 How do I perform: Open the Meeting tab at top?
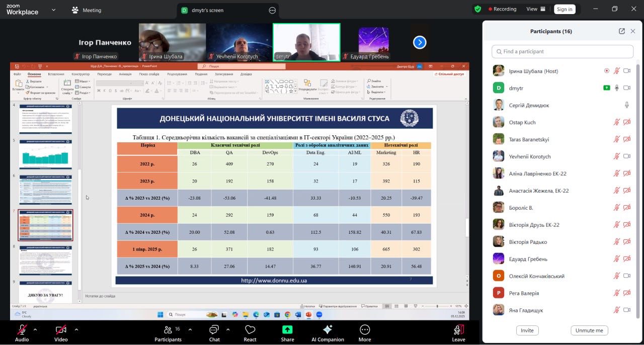pos(87,10)
